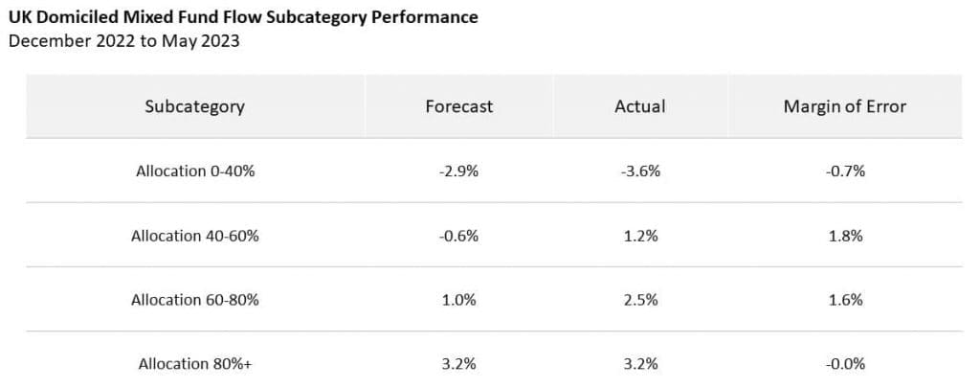The height and width of the screenshot is (388, 980).
Task: Click the 1.6% margin of error cell
Action: pos(844,300)
